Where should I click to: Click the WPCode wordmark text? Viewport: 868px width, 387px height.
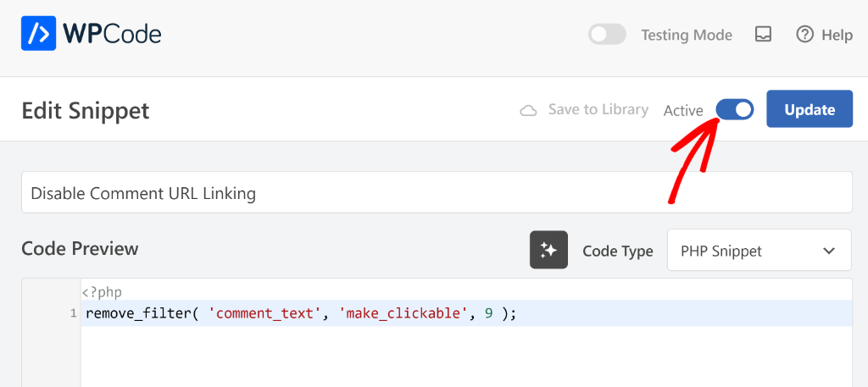[113, 34]
